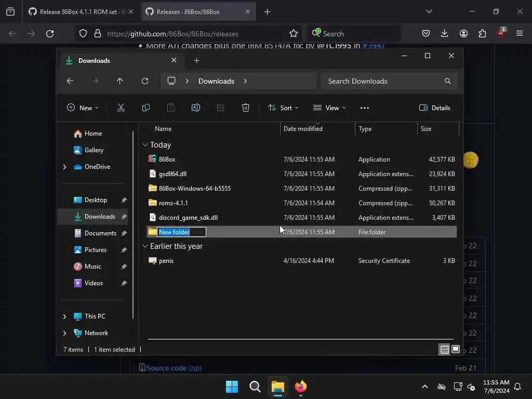Sort by the Type column header
Image resolution: width=532 pixels, height=399 pixels.
[x=365, y=129]
